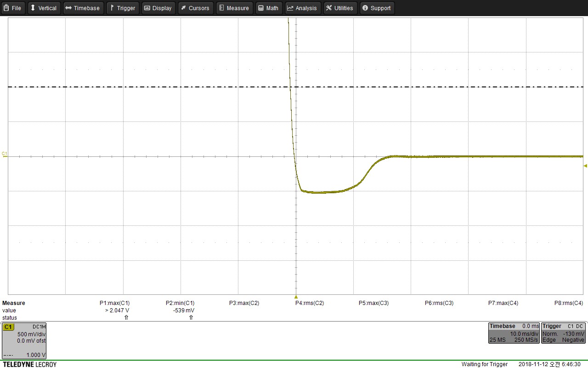Click the Trigger descriptor box
The width and height of the screenshot is (588, 368).
tap(564, 333)
